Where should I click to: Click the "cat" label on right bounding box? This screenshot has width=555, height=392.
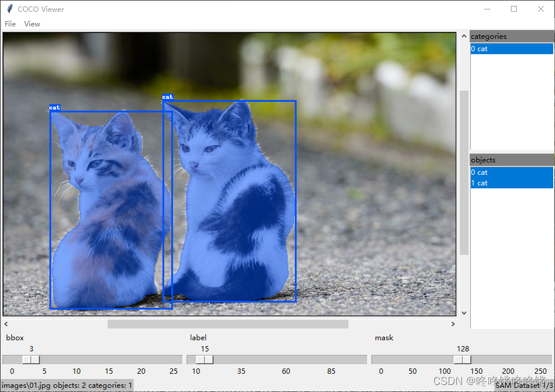168,97
